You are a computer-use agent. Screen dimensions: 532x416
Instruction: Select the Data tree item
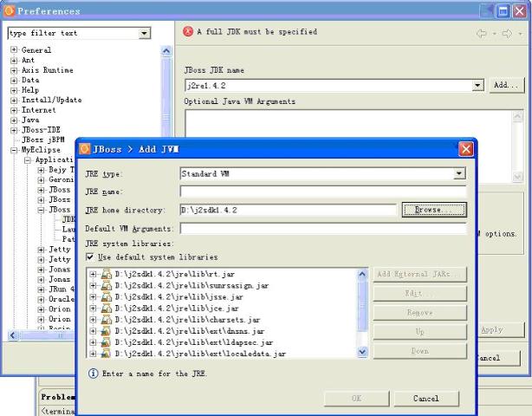click(x=30, y=80)
